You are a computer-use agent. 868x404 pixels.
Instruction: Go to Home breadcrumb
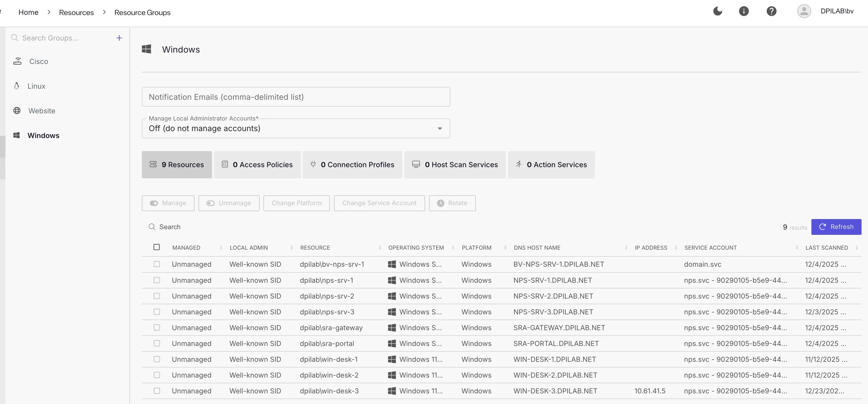click(28, 12)
